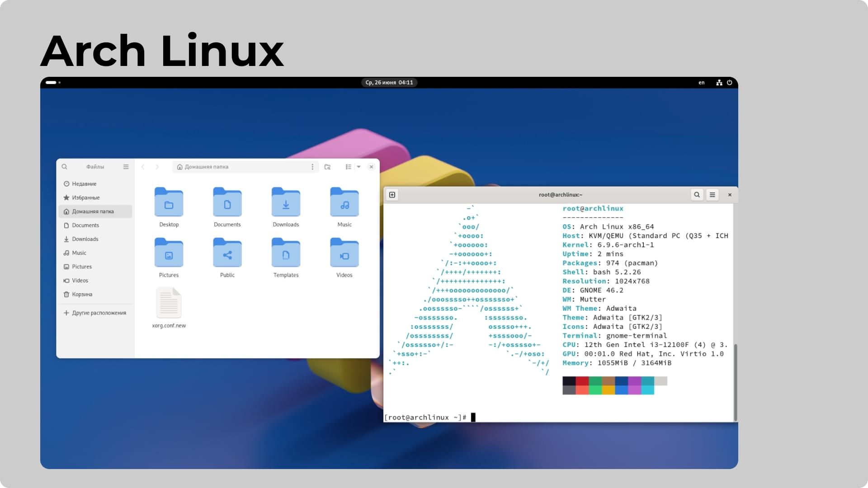Switch Files to list view toggle

[349, 167]
